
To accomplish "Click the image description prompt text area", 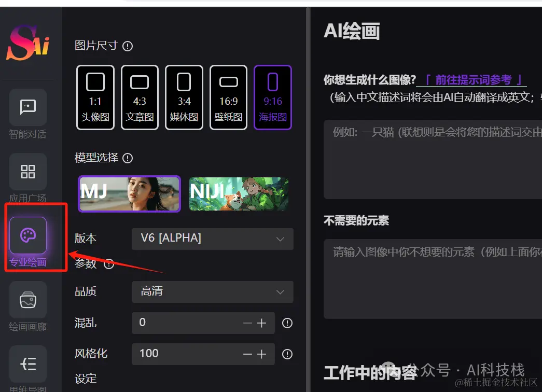I will [x=433, y=159].
